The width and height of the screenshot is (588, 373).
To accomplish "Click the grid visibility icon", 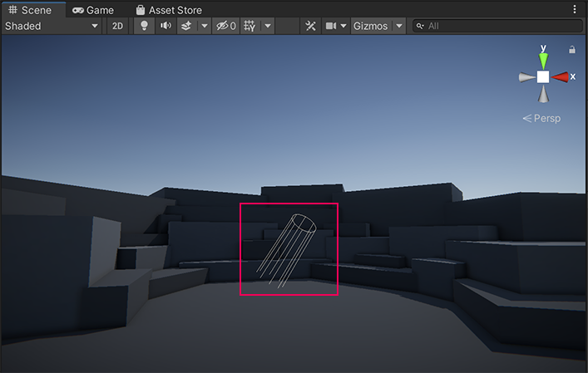I will [x=250, y=26].
